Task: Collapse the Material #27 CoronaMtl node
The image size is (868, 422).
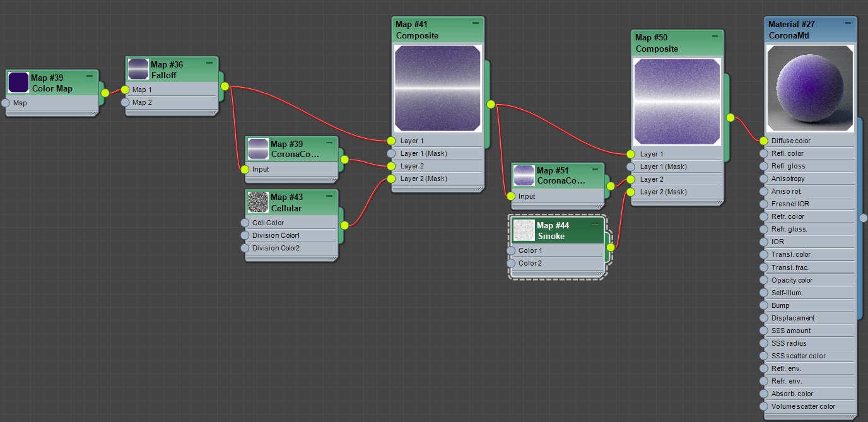Action: 847,23
